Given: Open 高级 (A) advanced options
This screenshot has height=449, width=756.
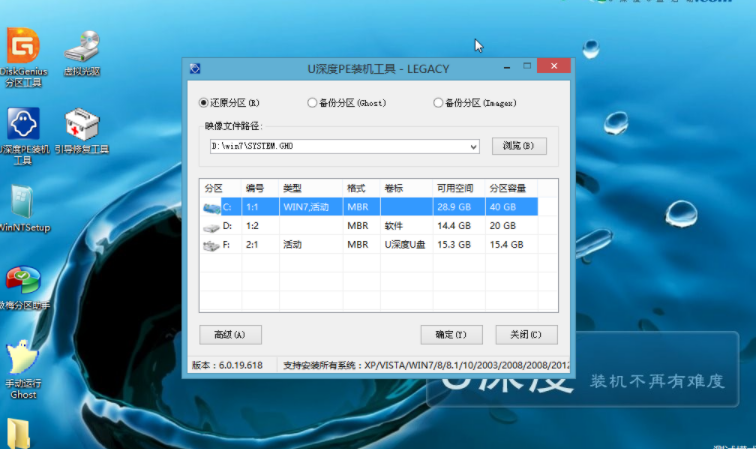Looking at the screenshot, I should 230,334.
